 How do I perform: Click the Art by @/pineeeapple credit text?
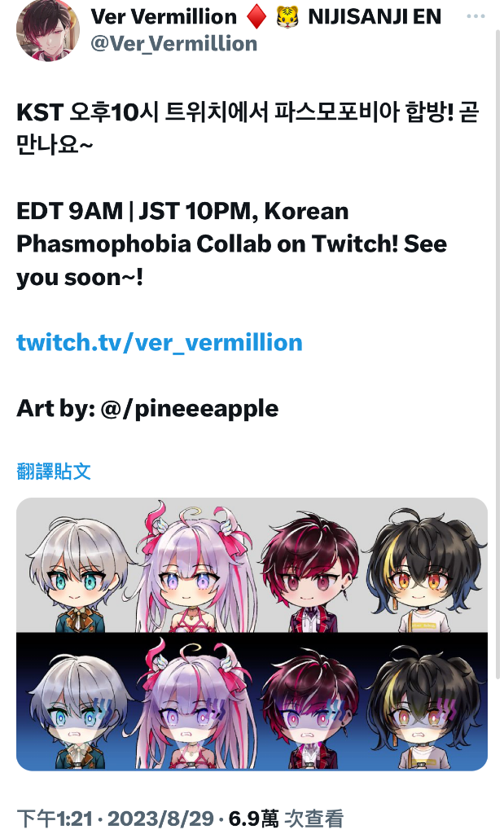(x=147, y=409)
